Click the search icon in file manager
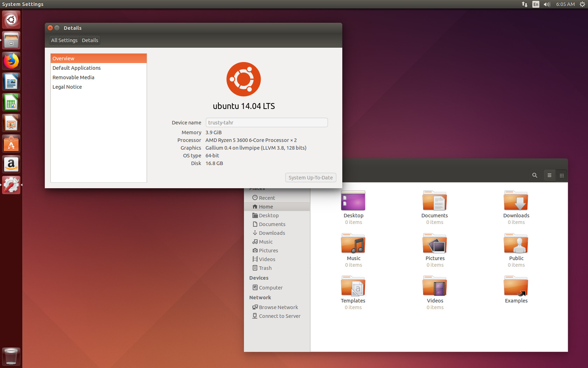This screenshot has height=368, width=588. 534,175
